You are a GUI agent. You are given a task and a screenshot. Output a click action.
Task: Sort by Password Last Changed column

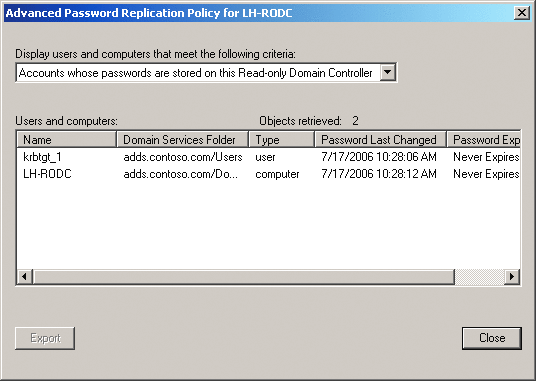(x=380, y=140)
